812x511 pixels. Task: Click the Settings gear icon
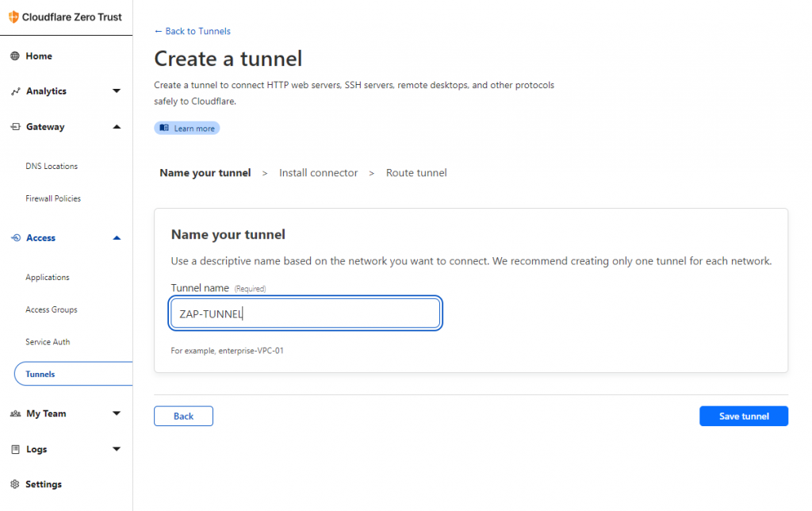(x=15, y=484)
